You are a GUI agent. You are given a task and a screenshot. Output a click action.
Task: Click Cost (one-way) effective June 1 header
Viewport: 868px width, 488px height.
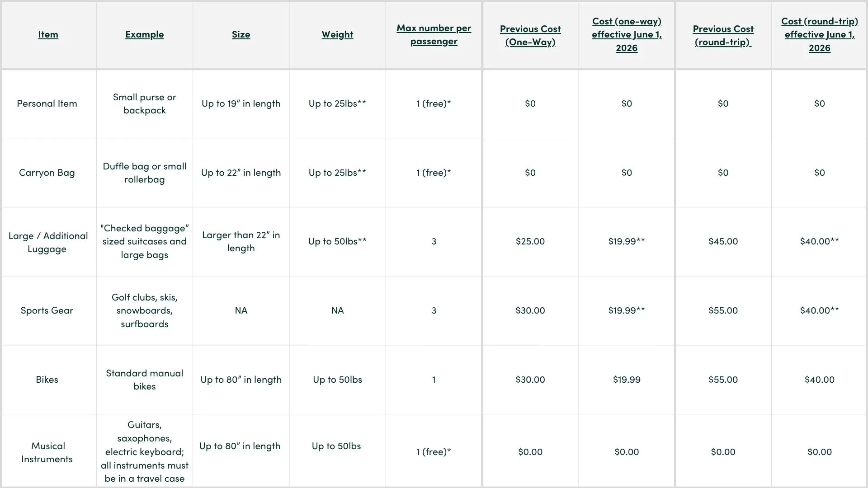click(x=627, y=34)
